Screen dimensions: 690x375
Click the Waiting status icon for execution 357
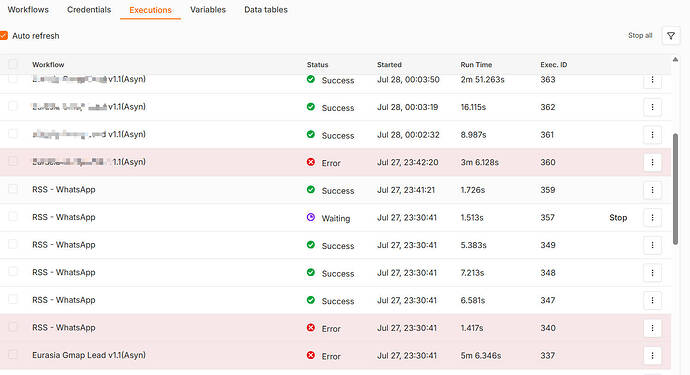pos(311,217)
